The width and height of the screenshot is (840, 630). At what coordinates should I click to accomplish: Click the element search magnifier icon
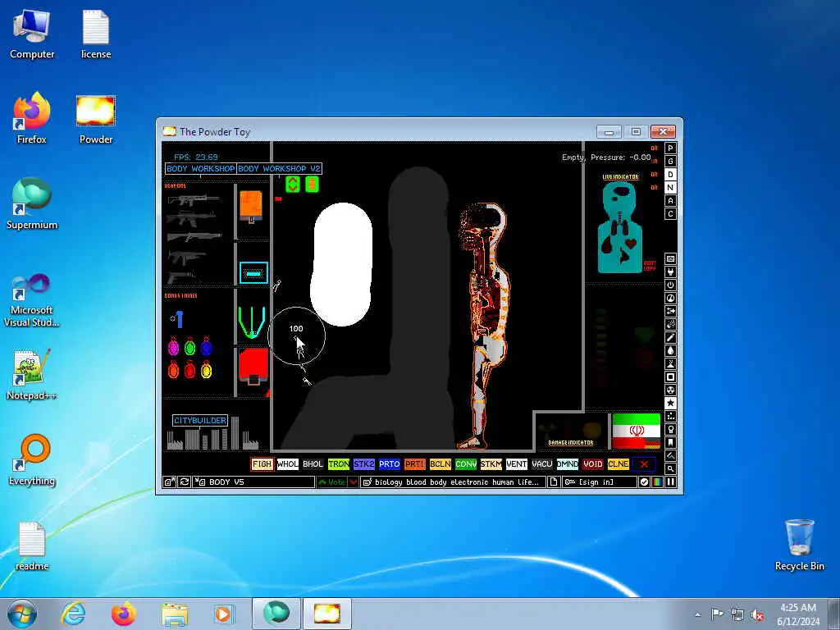coord(670,468)
